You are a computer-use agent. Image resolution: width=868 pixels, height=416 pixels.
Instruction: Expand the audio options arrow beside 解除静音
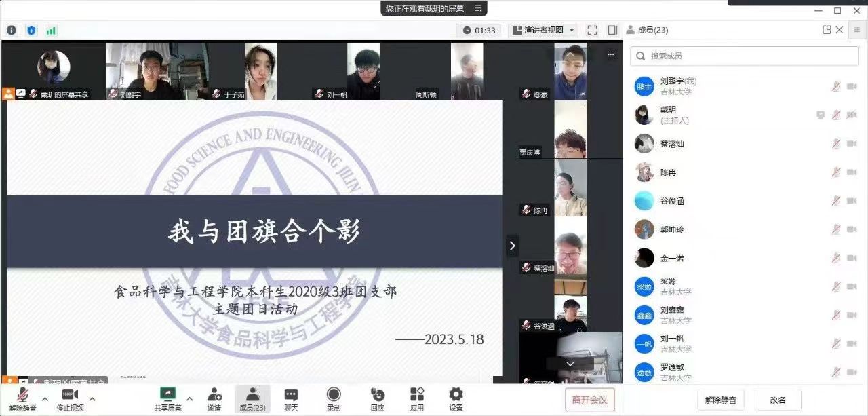click(x=45, y=398)
